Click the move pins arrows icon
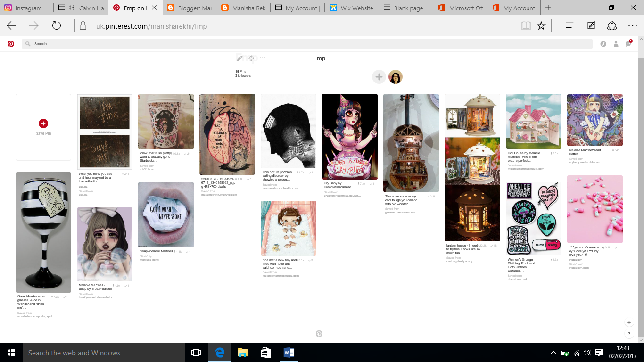 [251, 58]
